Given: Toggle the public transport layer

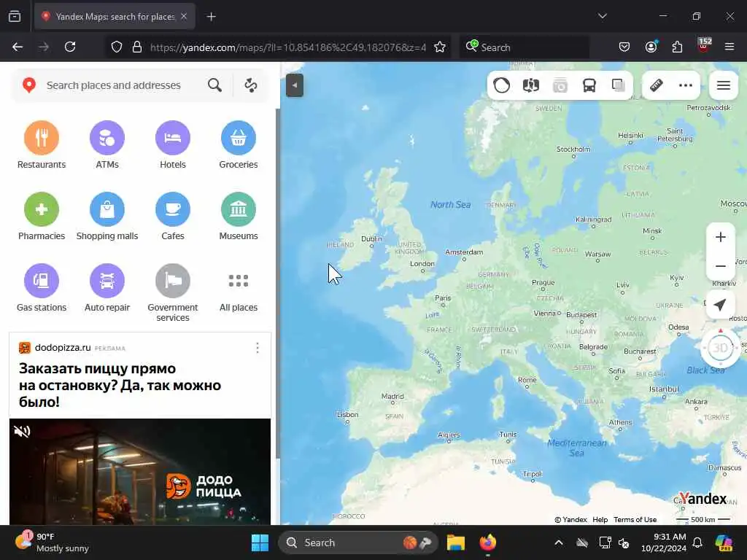Looking at the screenshot, I should tap(589, 85).
